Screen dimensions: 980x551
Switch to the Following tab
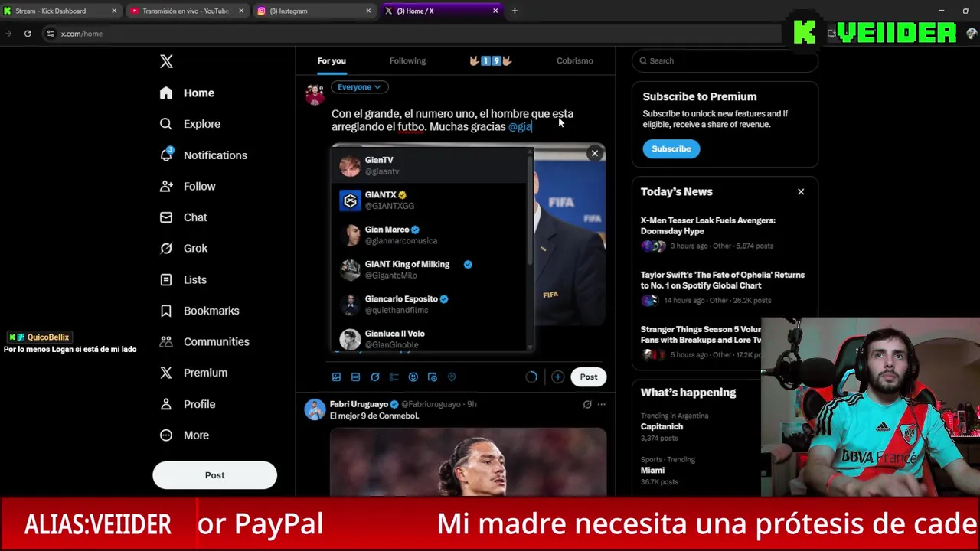(407, 60)
